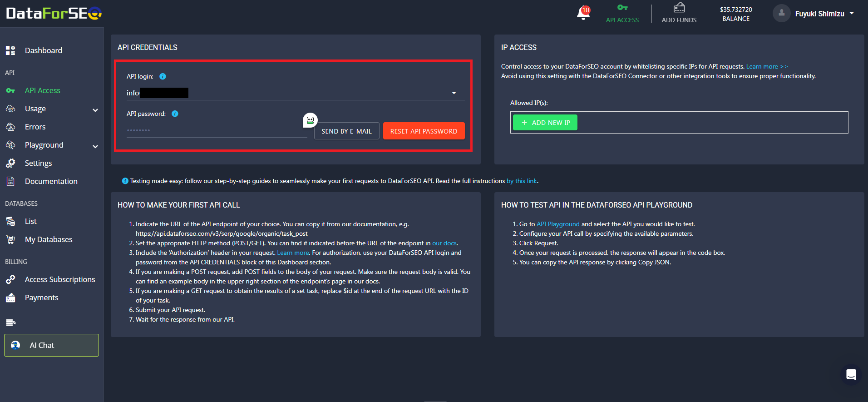
Task: Click the Allowed IP(s) box
Action: [x=679, y=123]
